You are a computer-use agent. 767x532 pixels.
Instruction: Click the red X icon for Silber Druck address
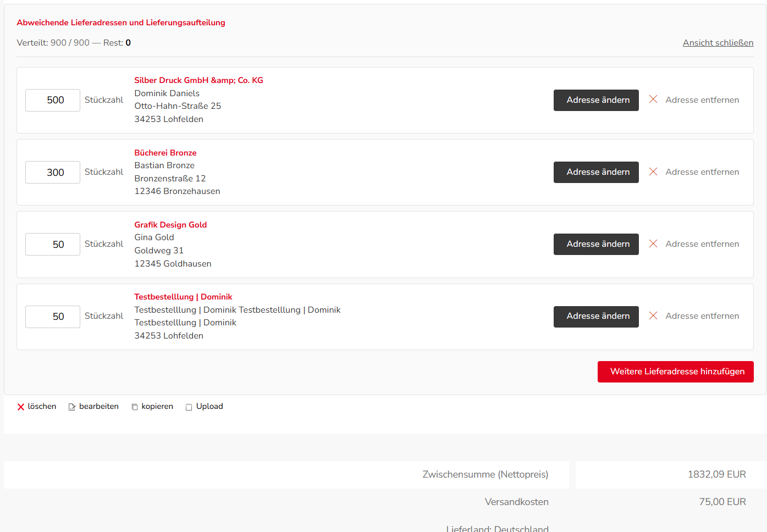tap(653, 99)
